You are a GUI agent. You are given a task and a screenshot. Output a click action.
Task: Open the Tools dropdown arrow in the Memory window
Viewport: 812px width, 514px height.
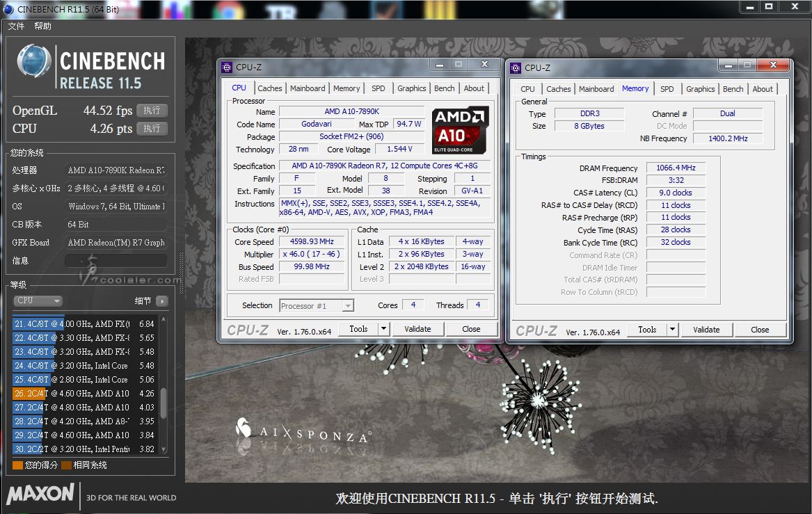click(x=672, y=330)
